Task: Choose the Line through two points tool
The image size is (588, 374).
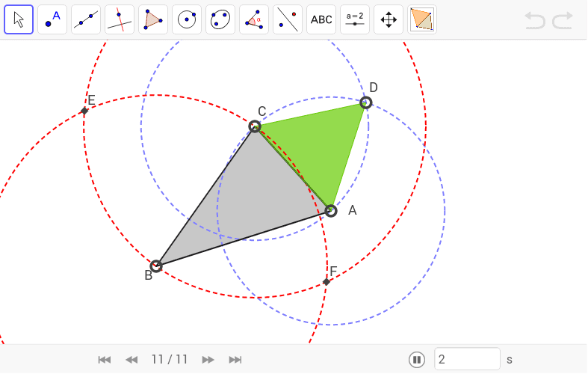Action: point(86,19)
